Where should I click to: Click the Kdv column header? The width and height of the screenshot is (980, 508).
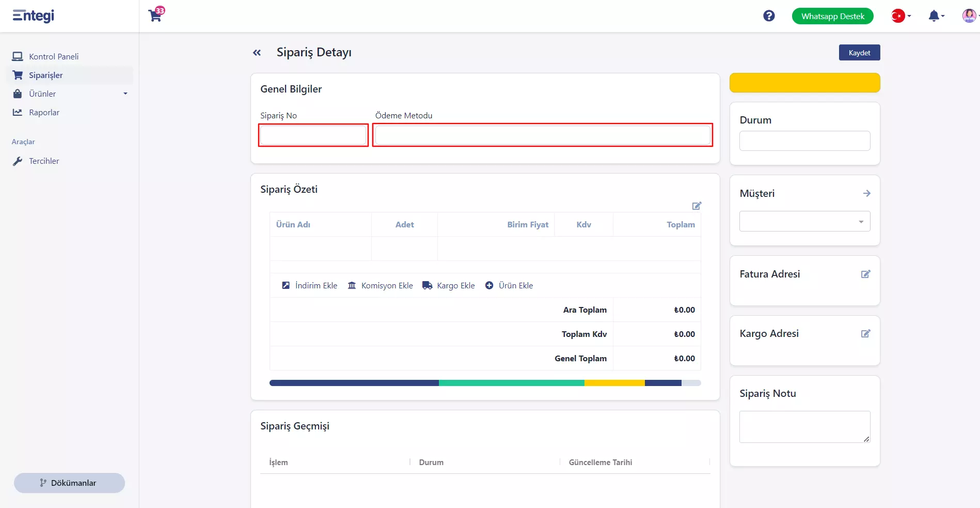[583, 224]
